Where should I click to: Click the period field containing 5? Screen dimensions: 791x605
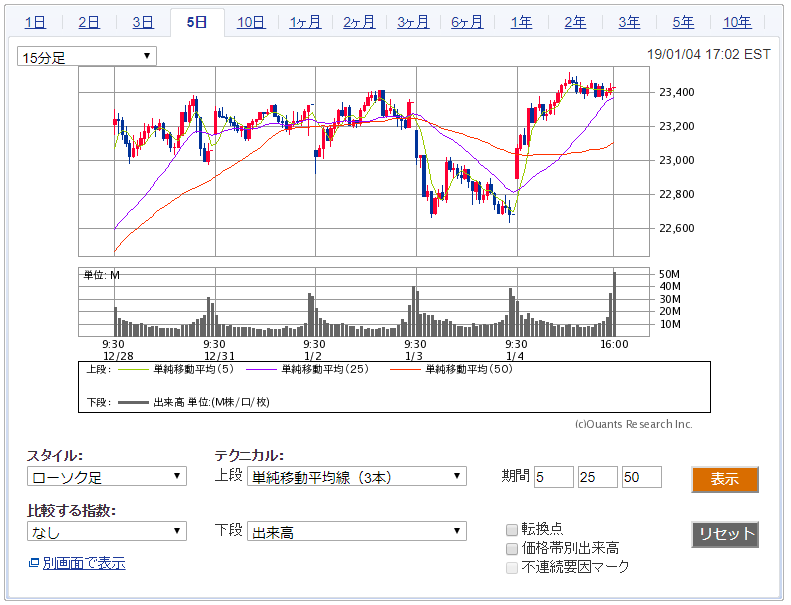pos(554,477)
